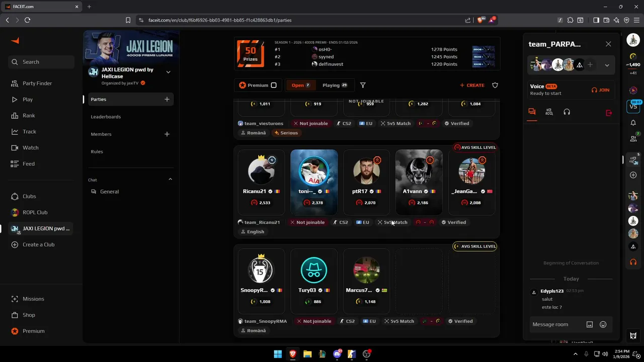
Task: Open the Shop page
Action: (23, 315)
